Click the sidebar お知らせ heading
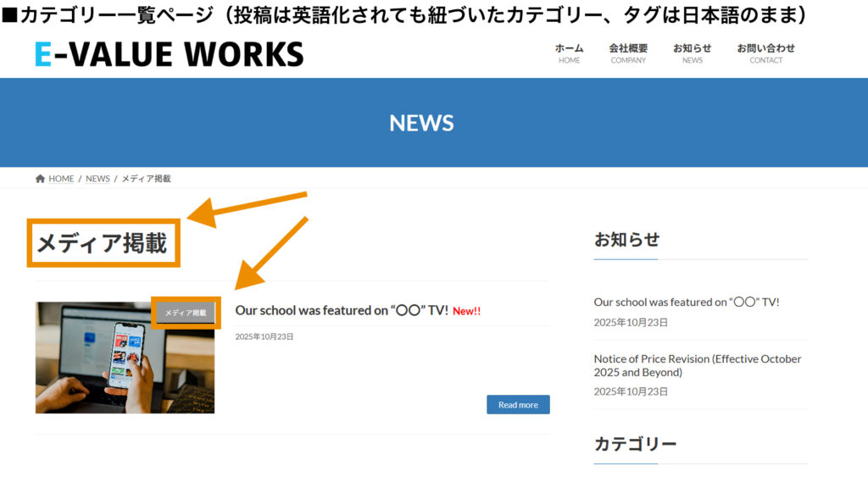Viewport: 868px width, 477px height. pyautogui.click(x=626, y=240)
